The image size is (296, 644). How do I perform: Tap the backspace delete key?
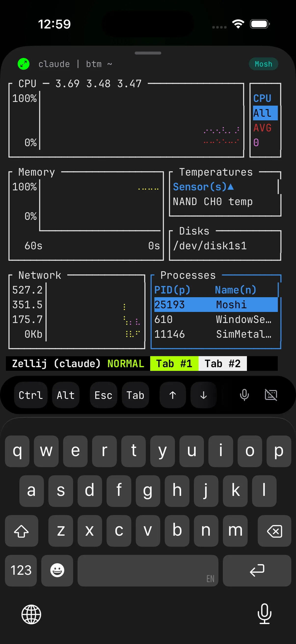[x=274, y=531]
